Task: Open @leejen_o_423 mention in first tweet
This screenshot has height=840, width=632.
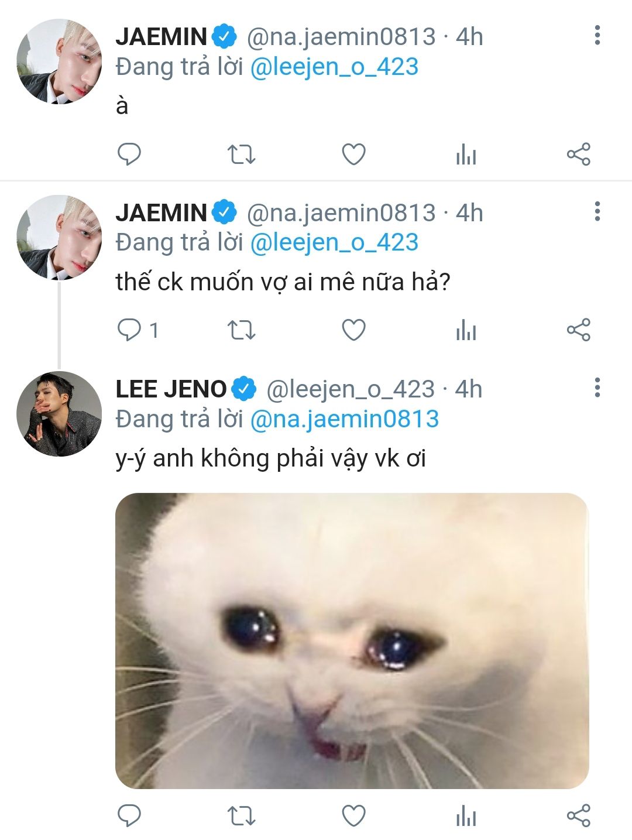Action: coord(334,67)
